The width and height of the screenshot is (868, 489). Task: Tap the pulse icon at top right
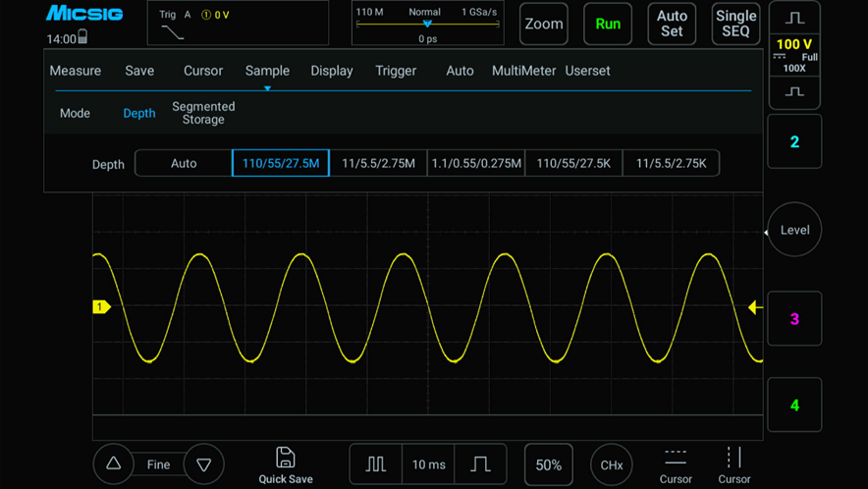[x=794, y=19]
